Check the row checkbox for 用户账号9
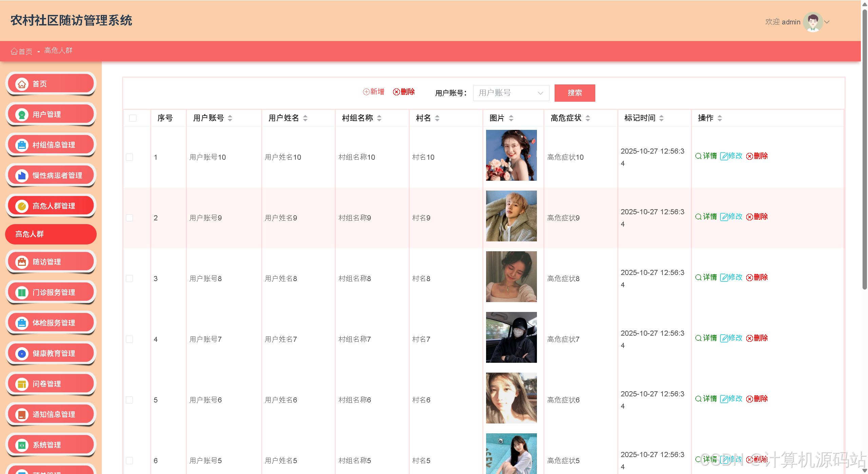Image resolution: width=868 pixels, height=474 pixels. point(129,218)
